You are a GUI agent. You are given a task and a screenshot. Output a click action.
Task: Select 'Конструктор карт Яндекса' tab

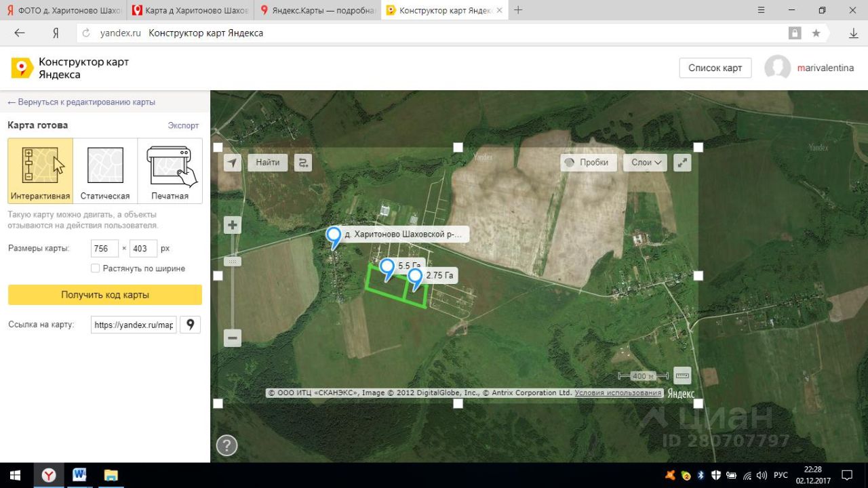445,10
